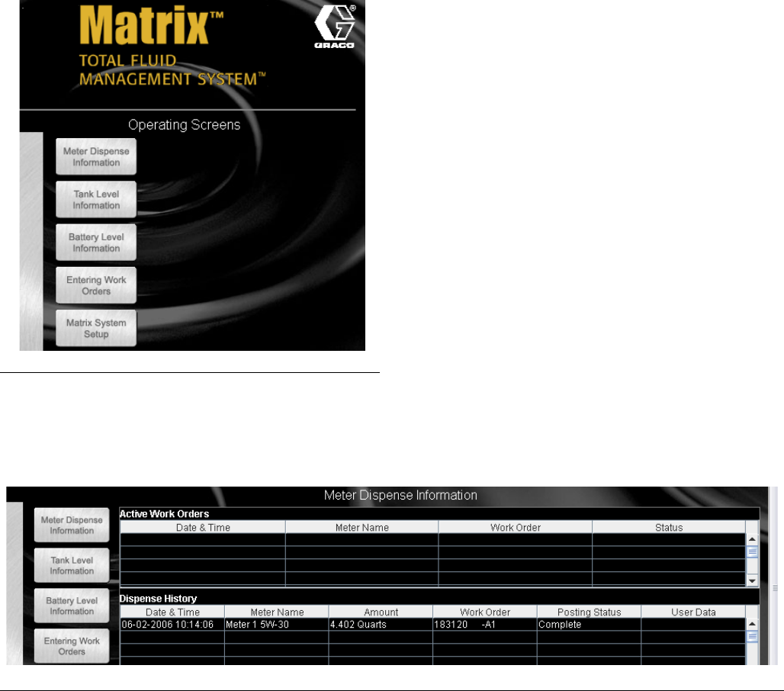Select Tank Level Information in lower sidebar
784x691 pixels.
coord(72,565)
